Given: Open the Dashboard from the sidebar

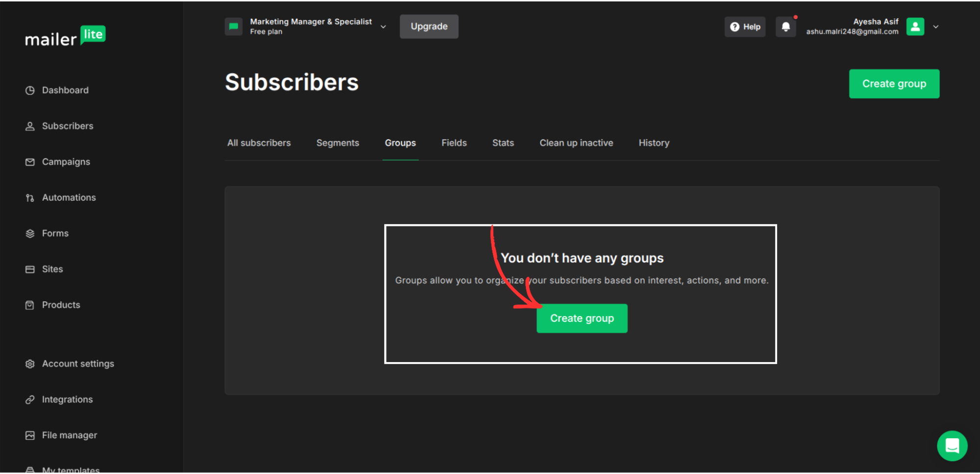Looking at the screenshot, I should [x=57, y=90].
